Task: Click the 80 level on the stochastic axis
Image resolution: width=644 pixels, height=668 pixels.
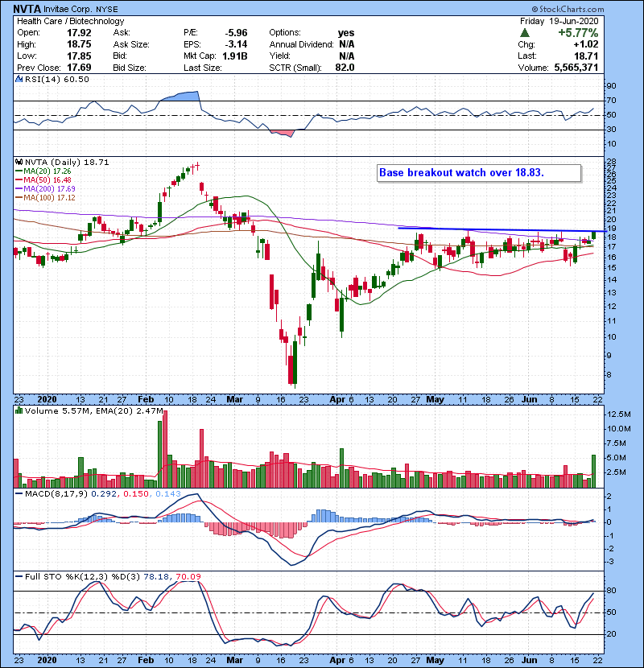Action: (x=611, y=591)
